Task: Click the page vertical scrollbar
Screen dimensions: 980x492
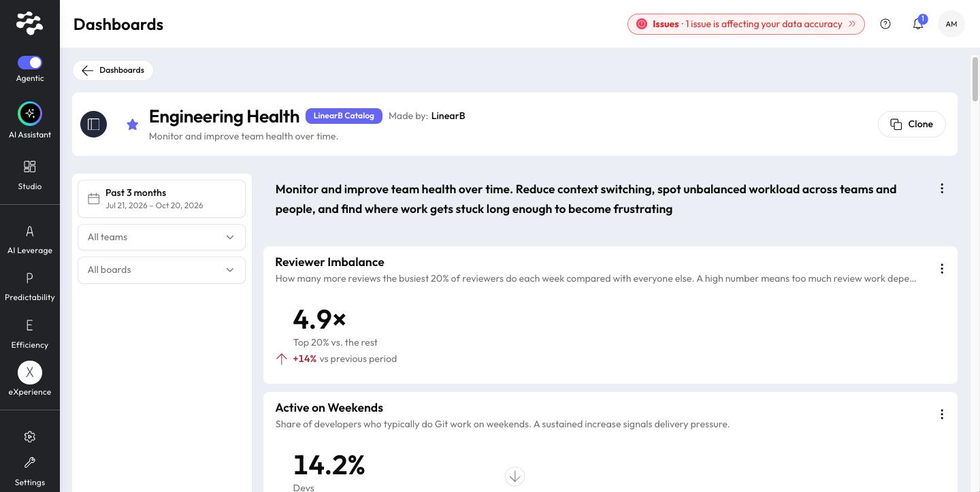Action: 975,80
